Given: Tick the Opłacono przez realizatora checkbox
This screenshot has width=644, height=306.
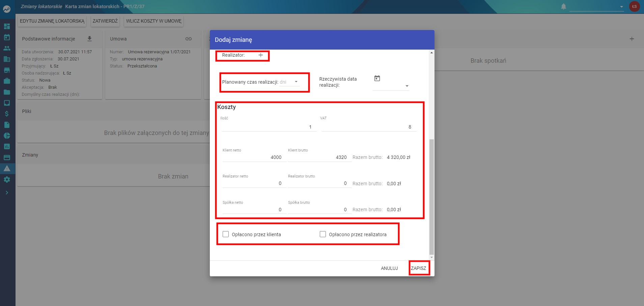Looking at the screenshot, I should tap(323, 234).
